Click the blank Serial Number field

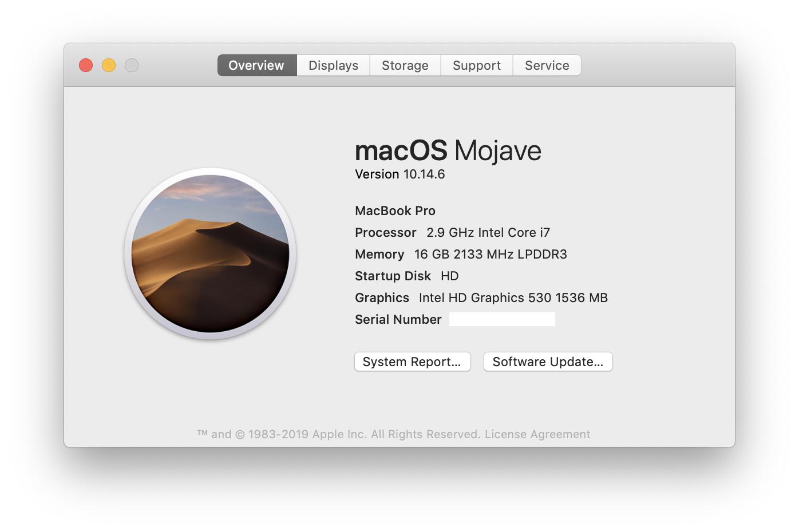pos(502,319)
